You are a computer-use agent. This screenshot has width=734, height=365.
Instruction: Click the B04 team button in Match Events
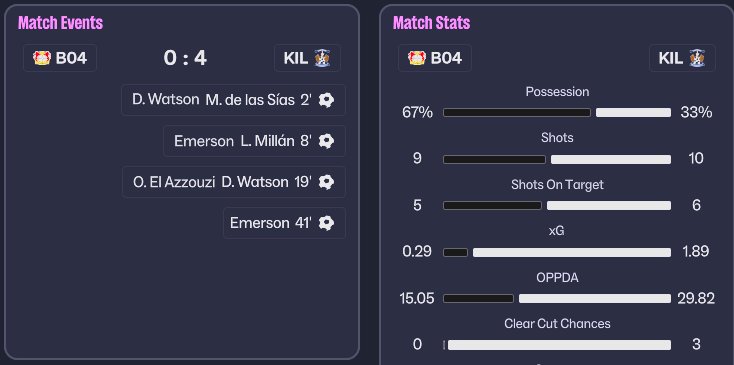coord(60,58)
